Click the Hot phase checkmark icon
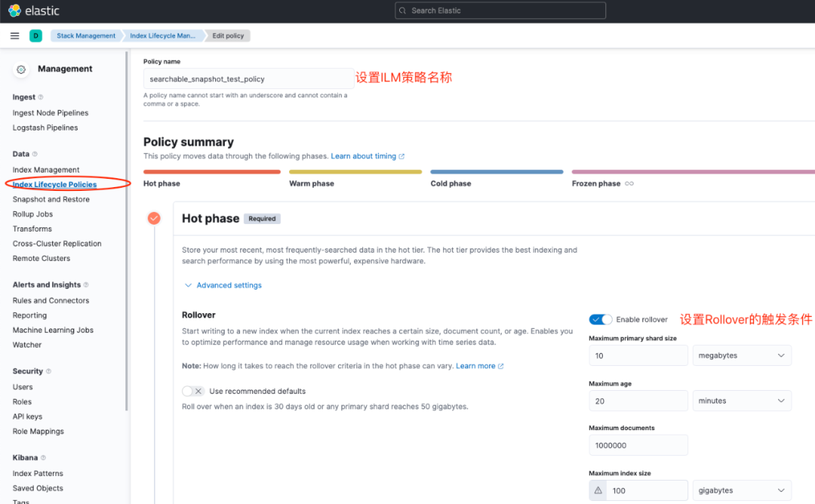Image resolution: width=815 pixels, height=504 pixels. pos(154,218)
